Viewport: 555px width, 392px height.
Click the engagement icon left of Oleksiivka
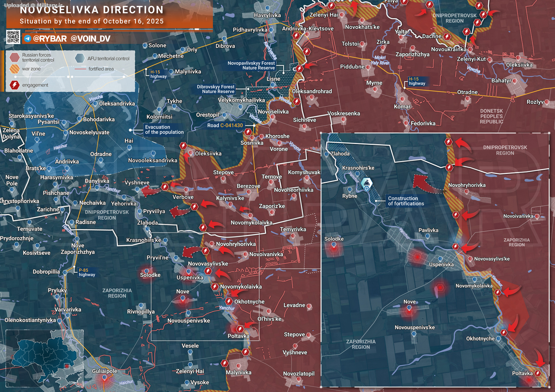tap(183, 146)
